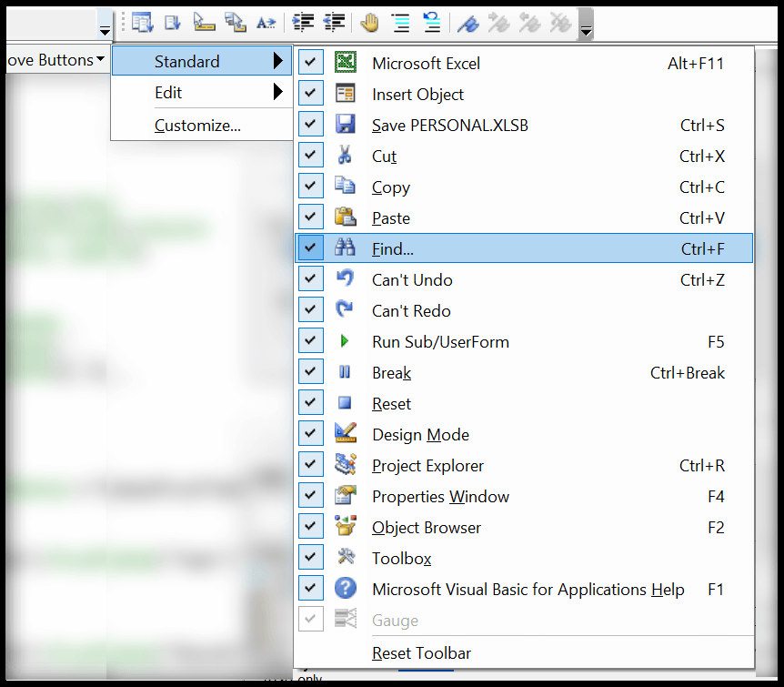Toggle a breakpoint via the hand icon
Image resolution: width=784 pixels, height=687 pixels.
(369, 22)
